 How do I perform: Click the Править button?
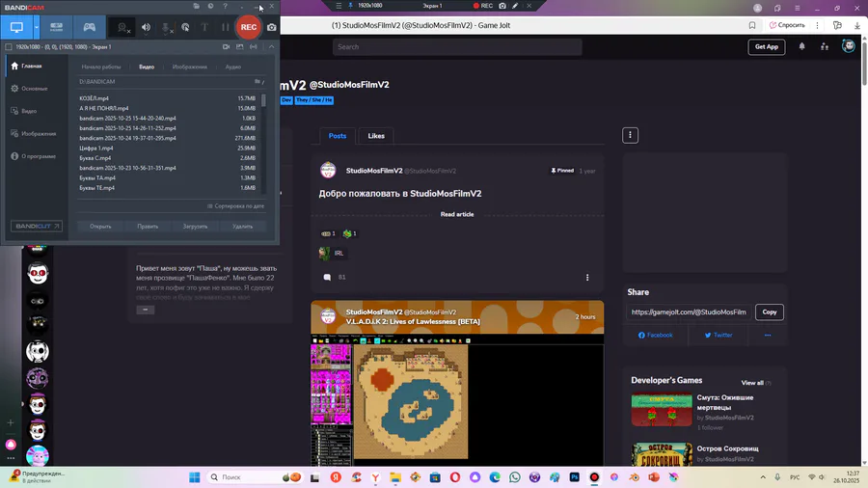(x=148, y=227)
